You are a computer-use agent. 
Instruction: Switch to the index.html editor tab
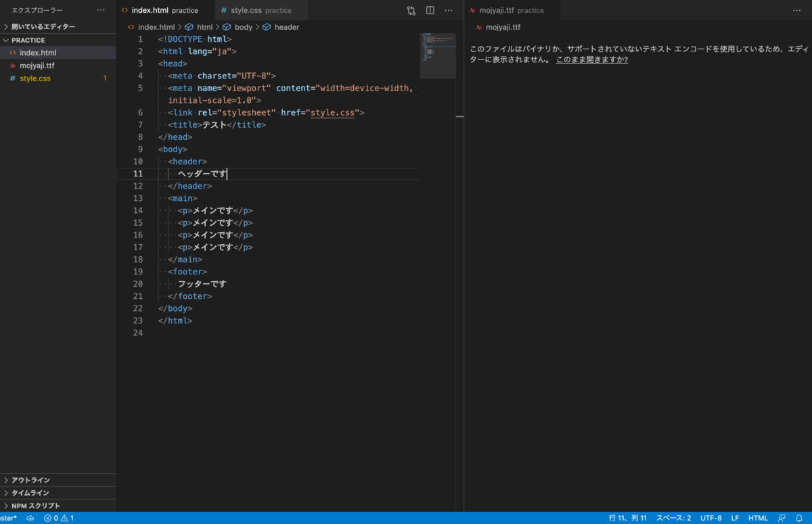(x=165, y=10)
